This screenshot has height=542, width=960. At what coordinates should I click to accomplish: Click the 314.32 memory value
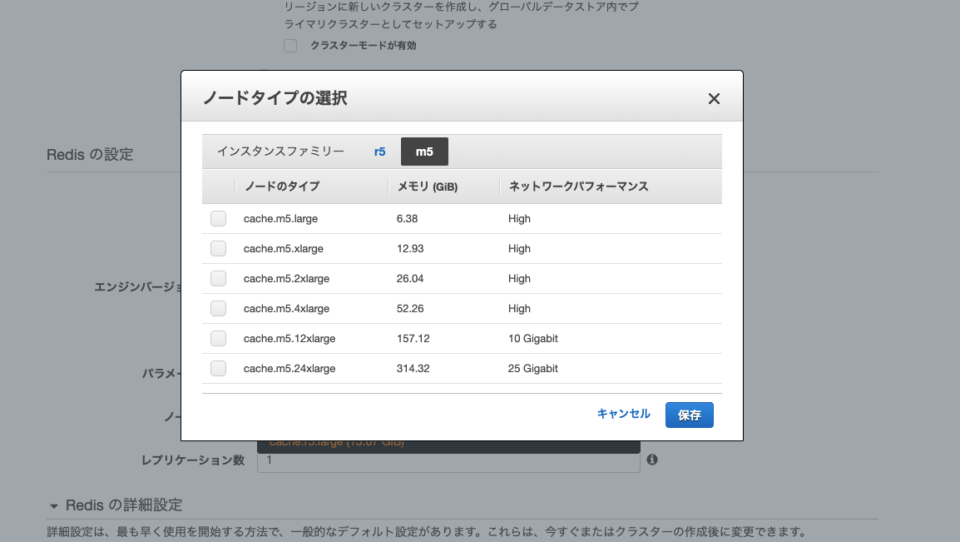click(x=413, y=369)
